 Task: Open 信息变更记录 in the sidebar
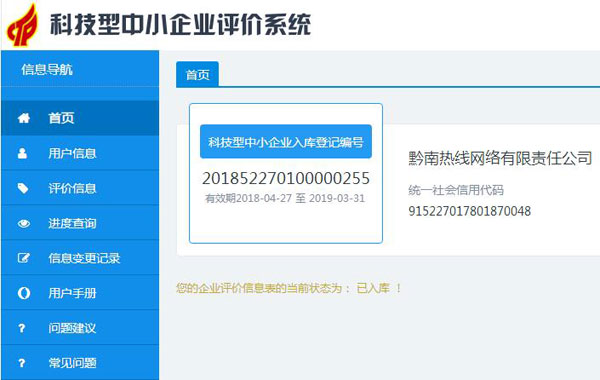pos(80,258)
